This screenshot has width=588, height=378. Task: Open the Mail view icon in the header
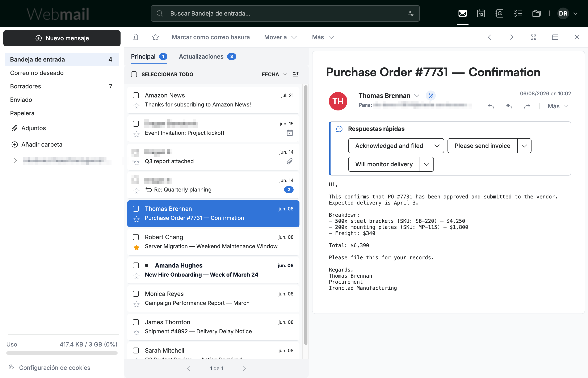click(462, 13)
